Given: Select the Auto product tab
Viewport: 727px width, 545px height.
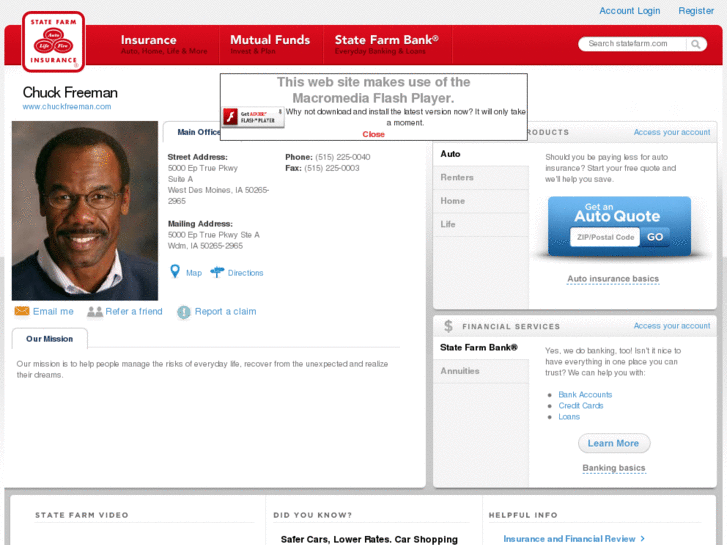Looking at the screenshot, I should click(481, 154).
